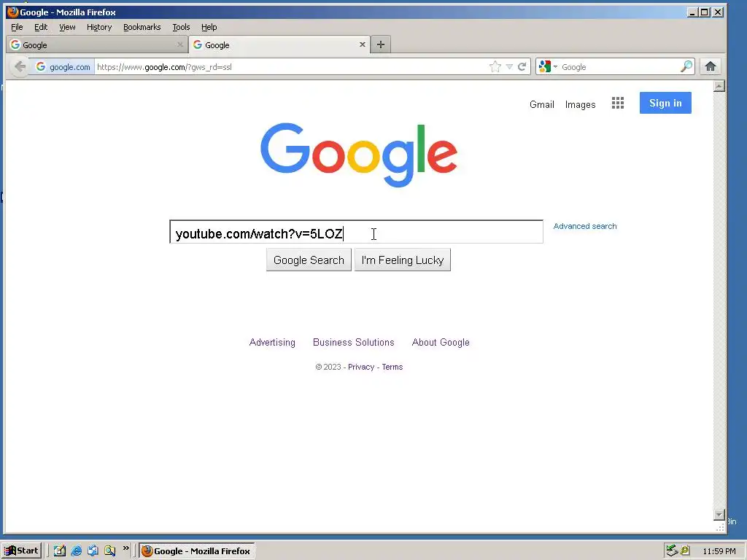Open the Tools menu
The height and width of the screenshot is (560, 747).
[x=181, y=27]
